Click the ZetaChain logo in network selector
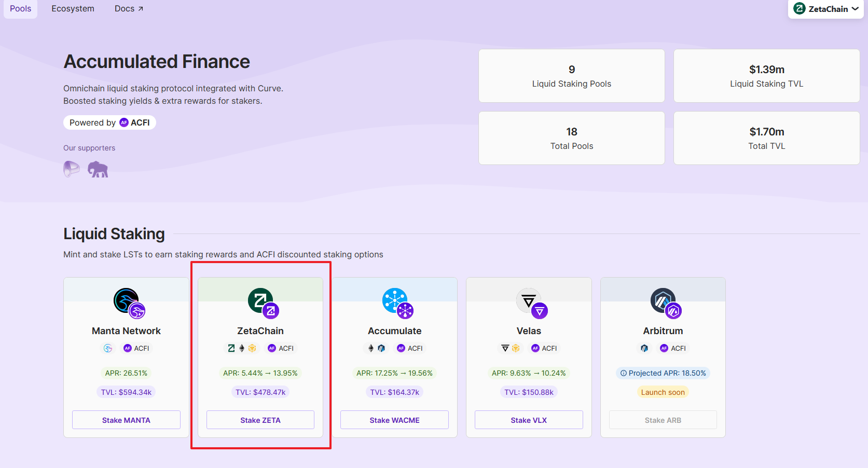This screenshot has height=468, width=868. [x=800, y=9]
